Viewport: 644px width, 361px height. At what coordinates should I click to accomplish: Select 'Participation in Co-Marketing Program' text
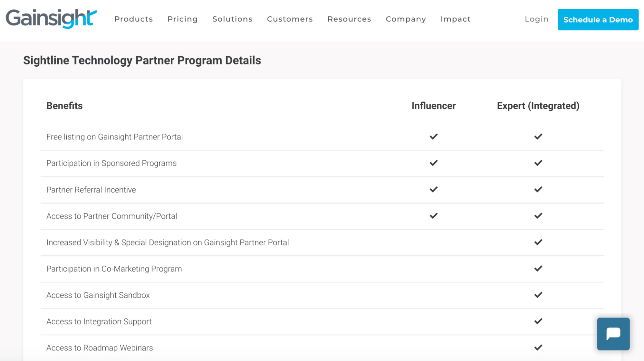114,269
